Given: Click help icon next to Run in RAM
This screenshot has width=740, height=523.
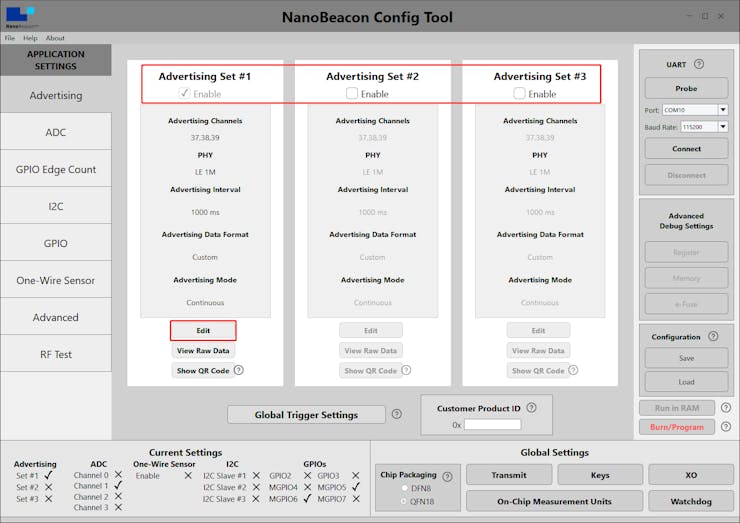Looking at the screenshot, I should click(x=726, y=407).
